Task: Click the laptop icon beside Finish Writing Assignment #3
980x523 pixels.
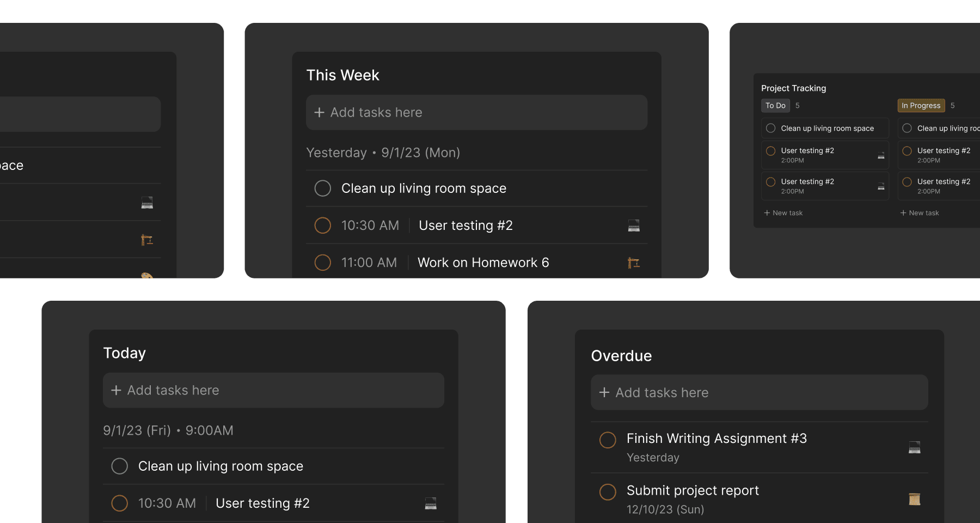Action: (915, 447)
